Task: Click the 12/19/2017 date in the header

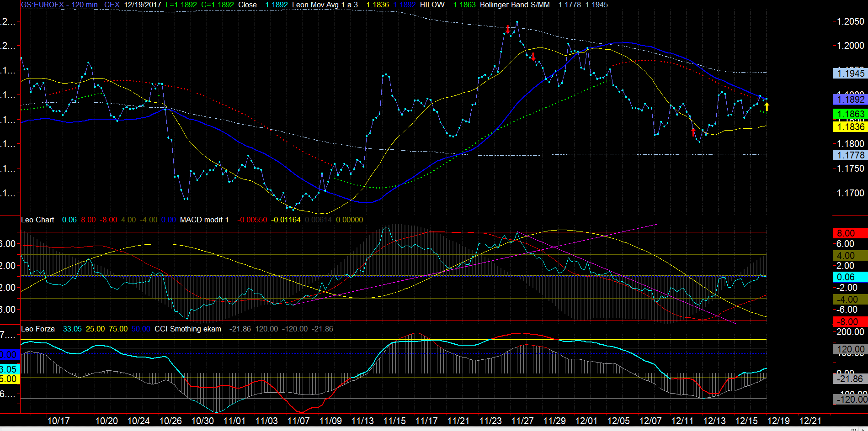Action: click(x=143, y=5)
